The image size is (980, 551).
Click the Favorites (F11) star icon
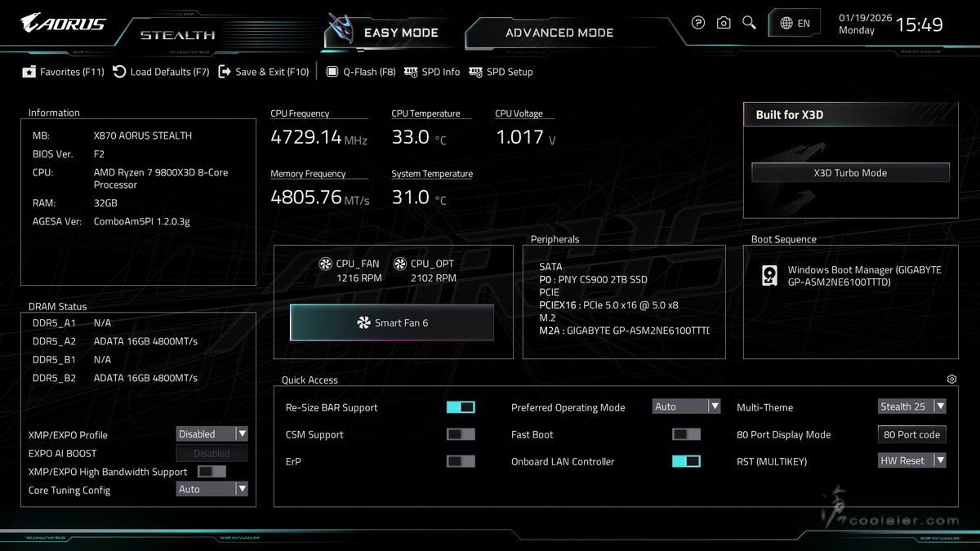tap(29, 72)
